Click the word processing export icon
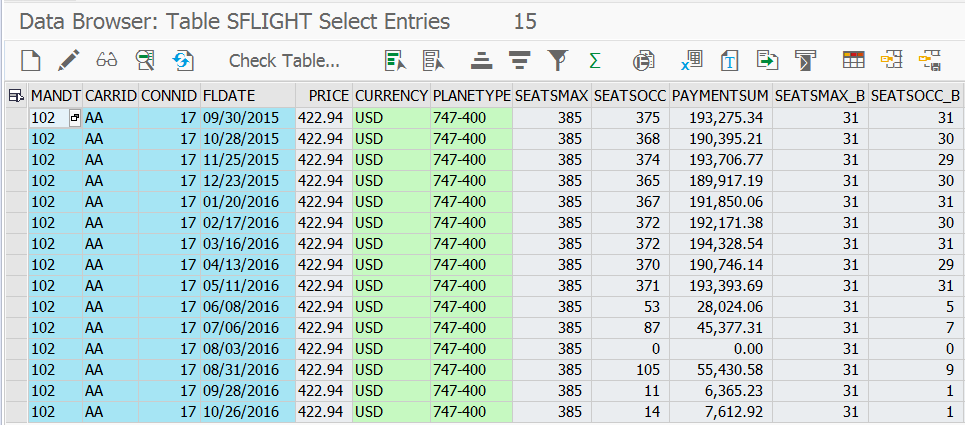Viewport: 965px width, 425px height. pos(729,61)
